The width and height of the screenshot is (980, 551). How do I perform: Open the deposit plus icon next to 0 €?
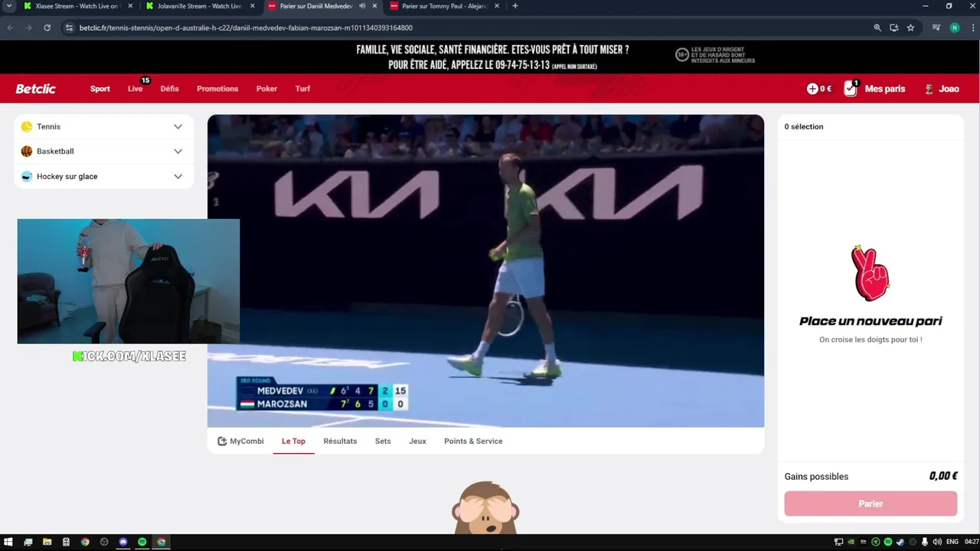[x=812, y=89]
